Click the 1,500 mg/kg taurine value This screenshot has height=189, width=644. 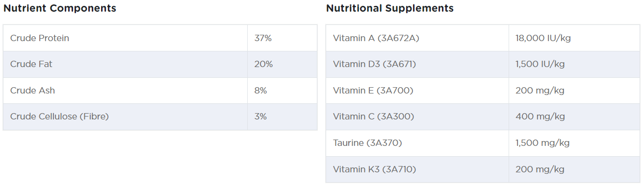click(542, 143)
